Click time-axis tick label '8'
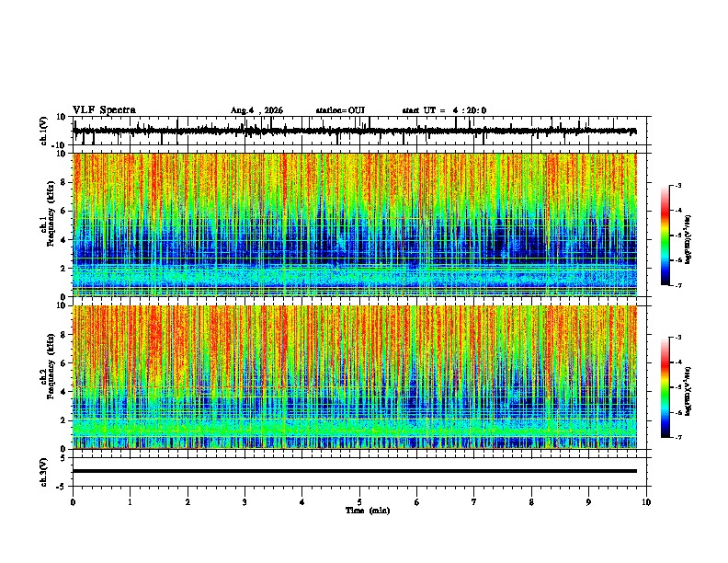Viewport: 728px width, 563px height. click(531, 502)
